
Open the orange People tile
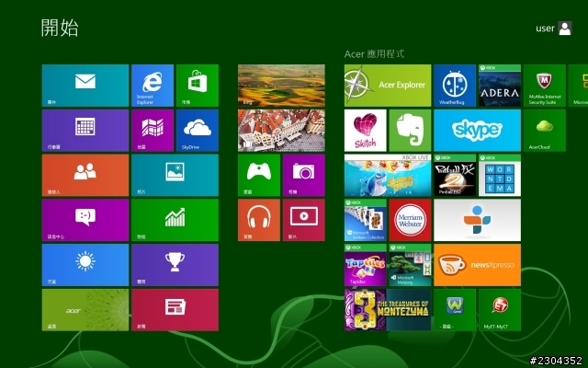pos(85,175)
